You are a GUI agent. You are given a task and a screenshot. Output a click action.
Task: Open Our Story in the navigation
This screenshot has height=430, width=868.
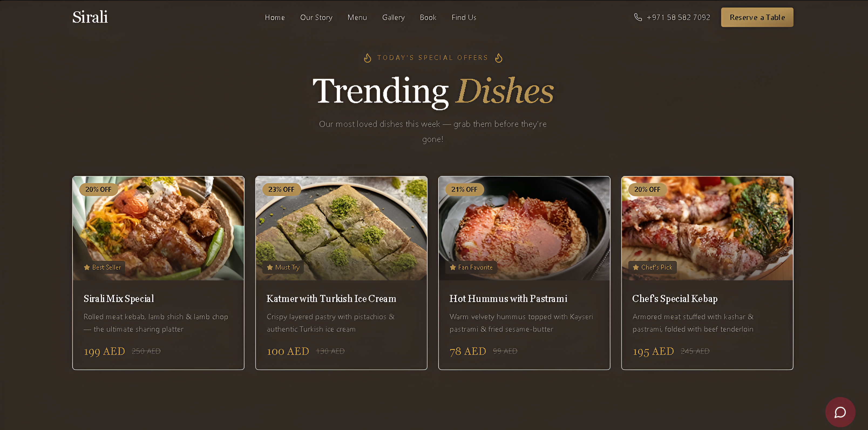(x=316, y=17)
